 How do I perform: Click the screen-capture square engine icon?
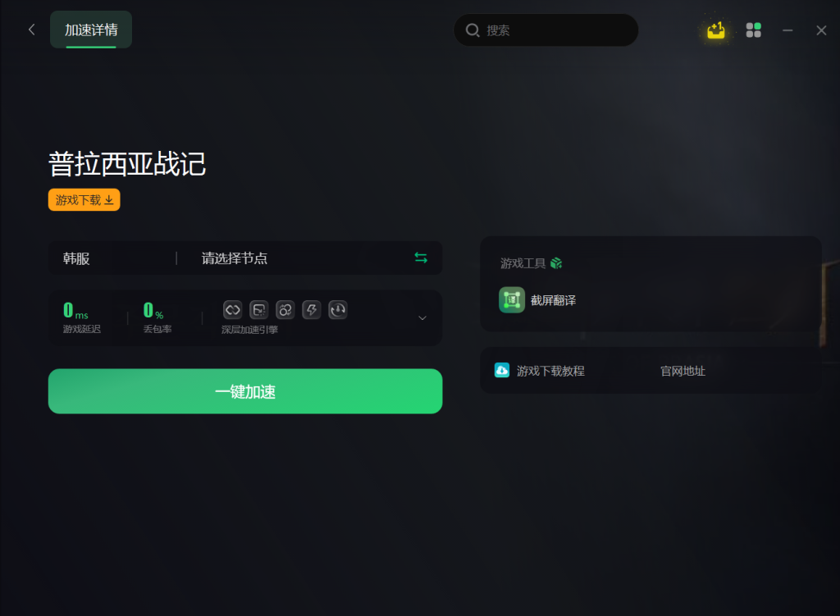tap(258, 309)
